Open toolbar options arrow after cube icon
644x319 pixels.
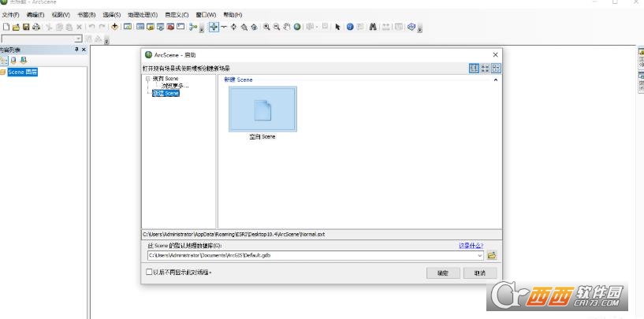(420, 28)
